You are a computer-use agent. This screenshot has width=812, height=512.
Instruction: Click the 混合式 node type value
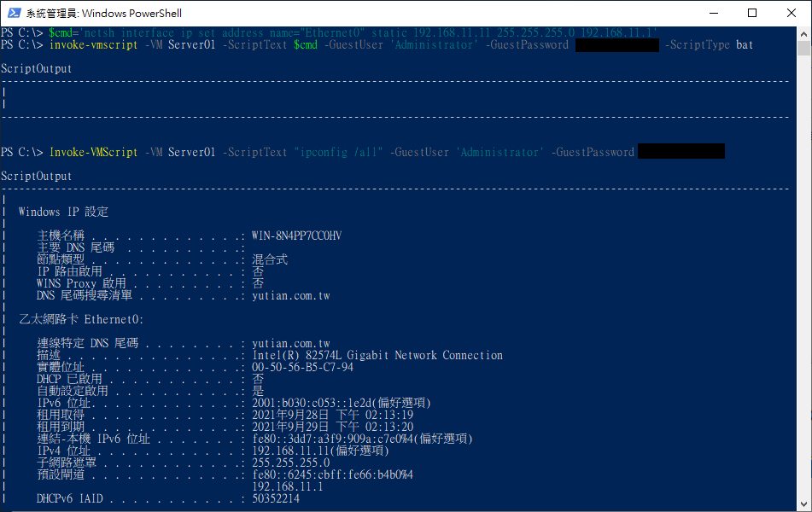click(x=269, y=259)
